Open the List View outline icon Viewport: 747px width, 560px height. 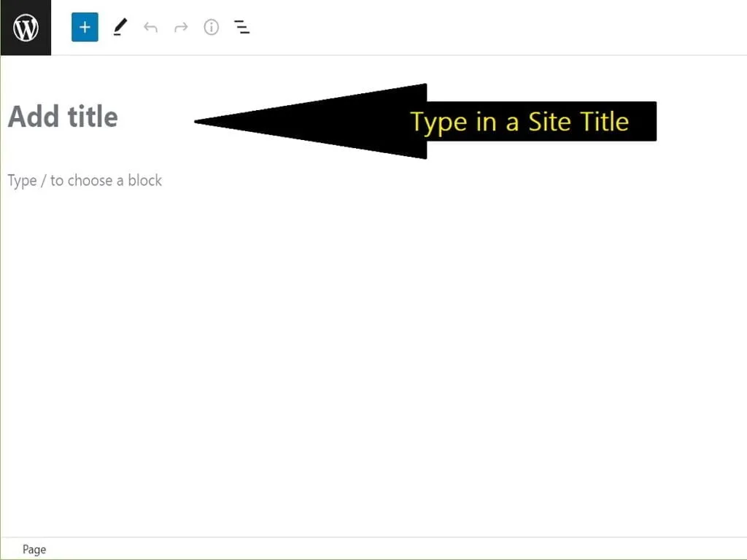(x=242, y=28)
